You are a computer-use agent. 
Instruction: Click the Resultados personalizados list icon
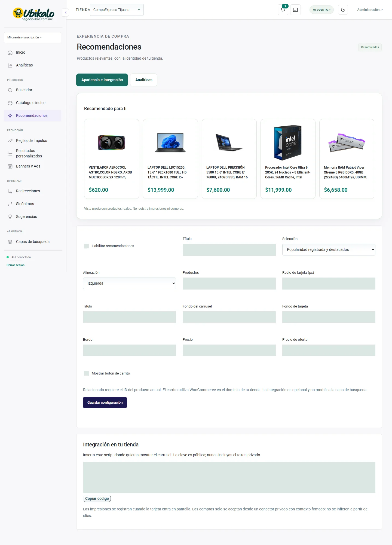click(10, 154)
